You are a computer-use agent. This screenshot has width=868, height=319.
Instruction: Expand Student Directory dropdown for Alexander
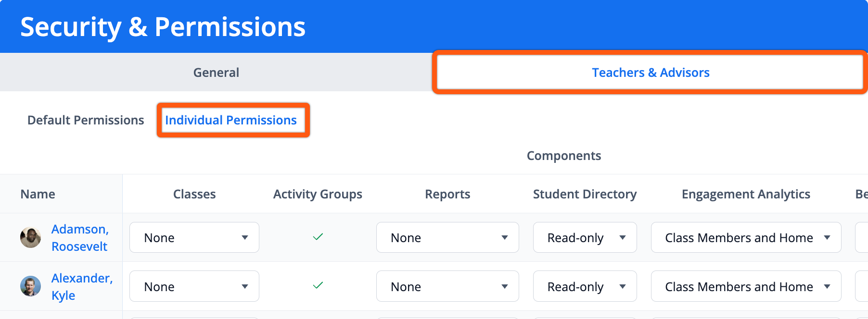[585, 286]
